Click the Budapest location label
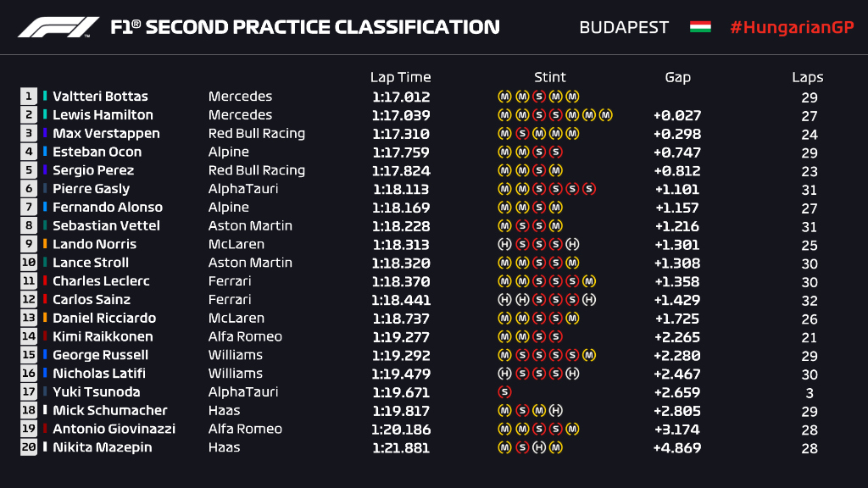Screen dimensions: 868x488 point(623,27)
